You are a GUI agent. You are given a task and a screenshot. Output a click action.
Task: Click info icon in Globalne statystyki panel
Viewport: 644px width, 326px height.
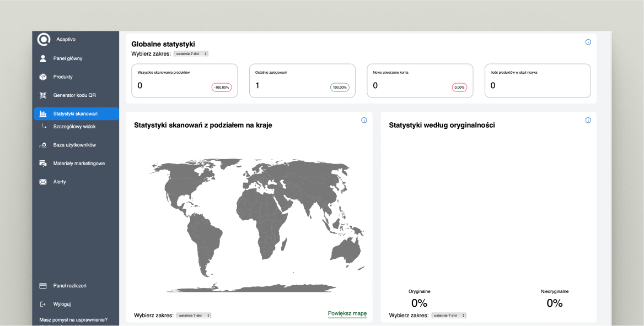pos(588,42)
